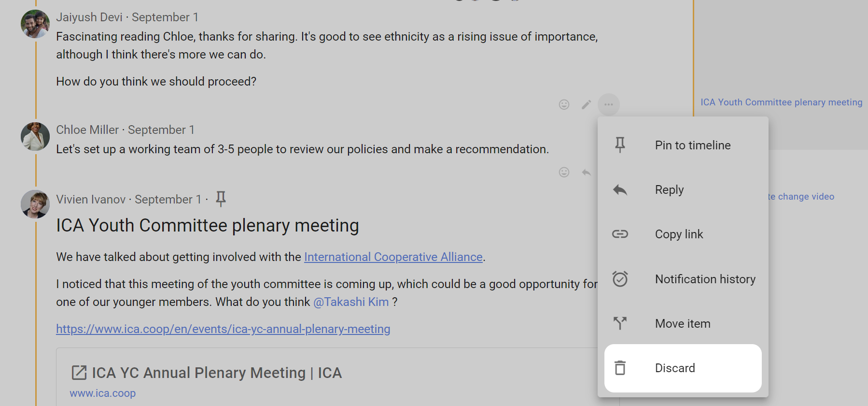Open the www.ica.coop link
The width and height of the screenshot is (868, 406).
102,393
